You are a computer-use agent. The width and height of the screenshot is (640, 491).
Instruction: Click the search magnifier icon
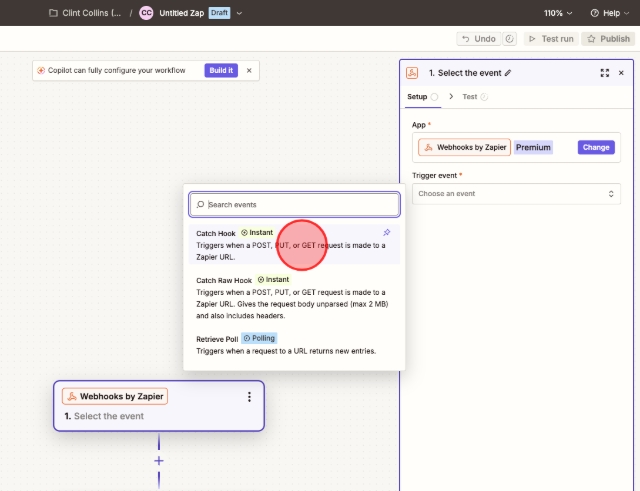pos(200,204)
